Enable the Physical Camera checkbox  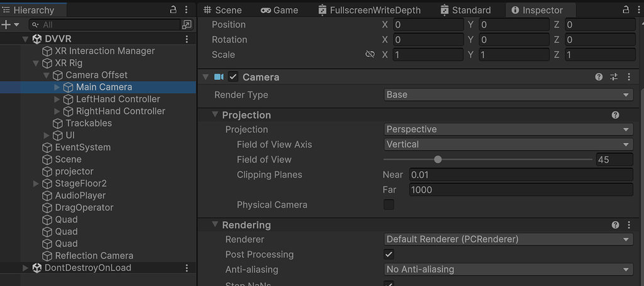389,205
